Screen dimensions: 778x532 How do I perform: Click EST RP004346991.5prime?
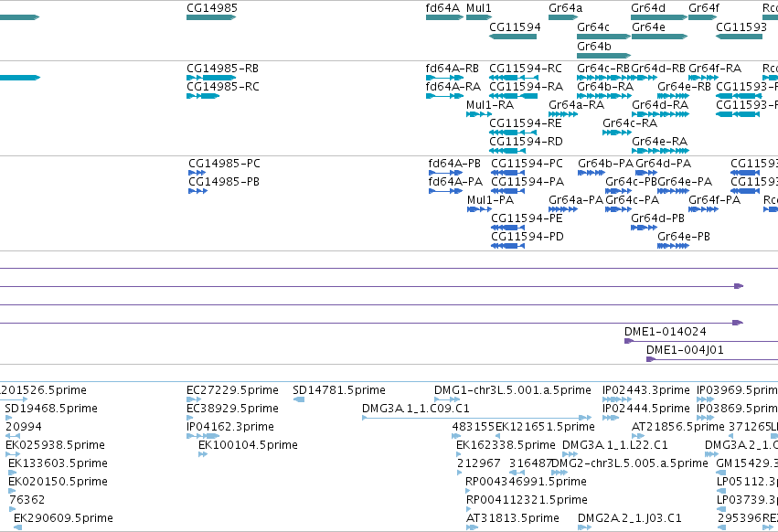click(468, 491)
